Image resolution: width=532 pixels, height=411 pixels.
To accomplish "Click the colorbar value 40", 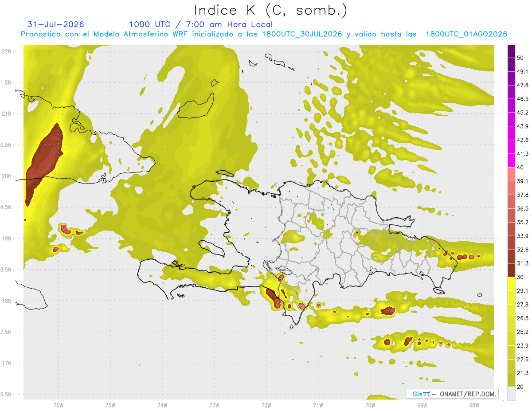I will coord(521,168).
